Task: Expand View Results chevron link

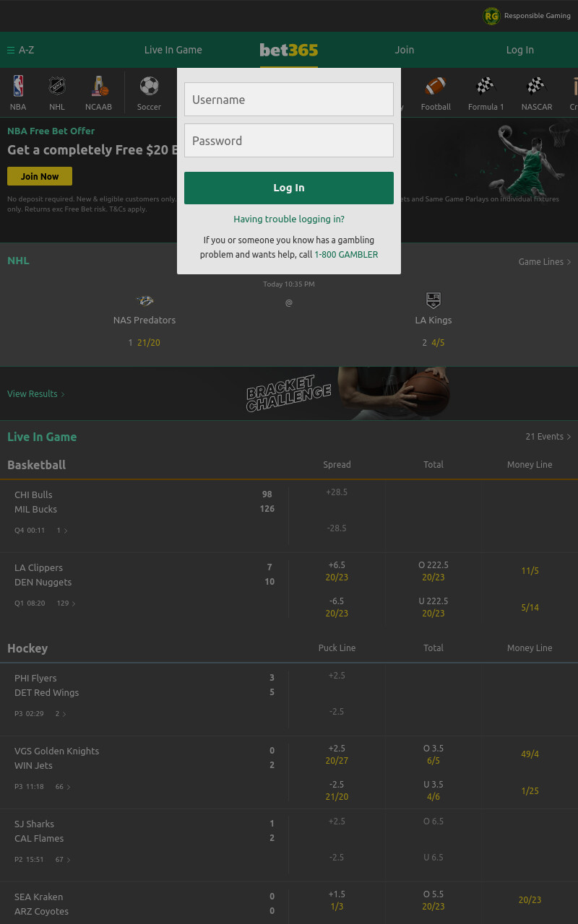Action: coord(36,394)
